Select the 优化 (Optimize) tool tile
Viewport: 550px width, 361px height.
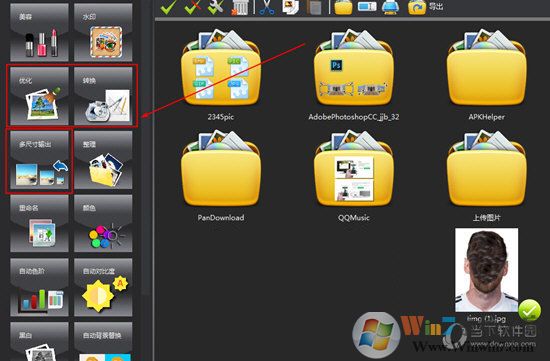39,96
